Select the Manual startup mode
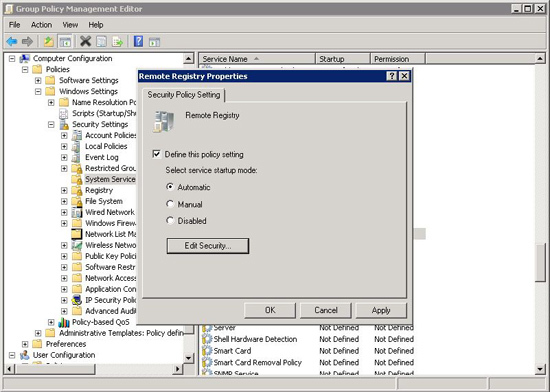Viewport: 550px width, 392px height. coord(170,204)
